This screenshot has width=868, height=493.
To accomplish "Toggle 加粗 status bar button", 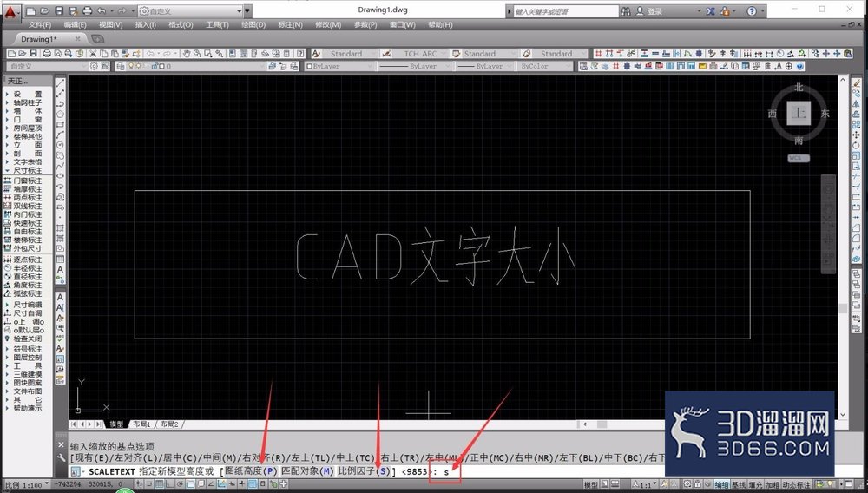I will pos(773,485).
